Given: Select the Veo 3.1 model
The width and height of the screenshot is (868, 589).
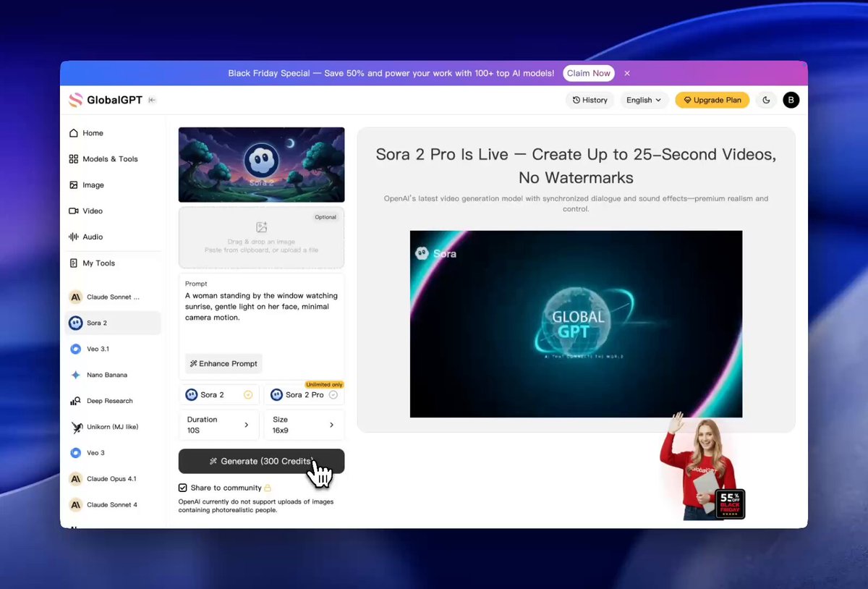Looking at the screenshot, I should [x=113, y=349].
